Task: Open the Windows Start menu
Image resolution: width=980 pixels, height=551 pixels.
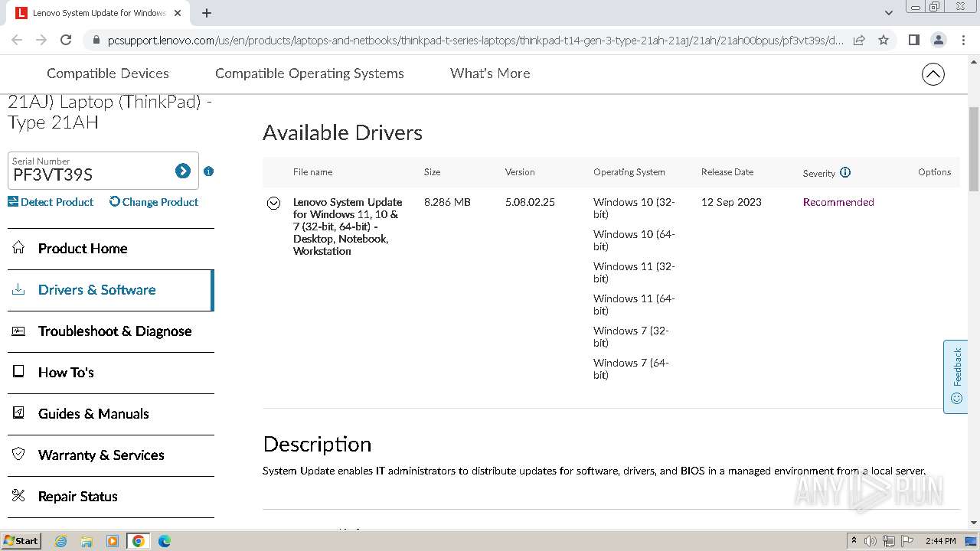Action: click(21, 541)
